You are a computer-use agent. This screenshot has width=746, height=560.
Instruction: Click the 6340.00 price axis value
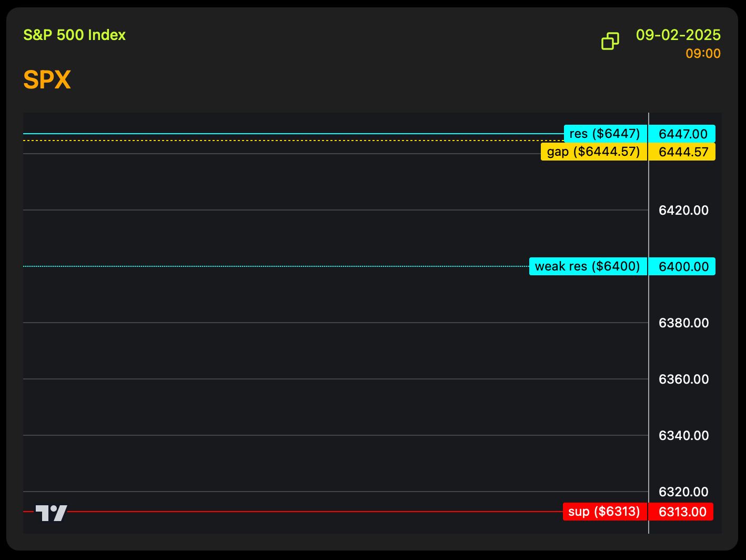[x=683, y=436]
